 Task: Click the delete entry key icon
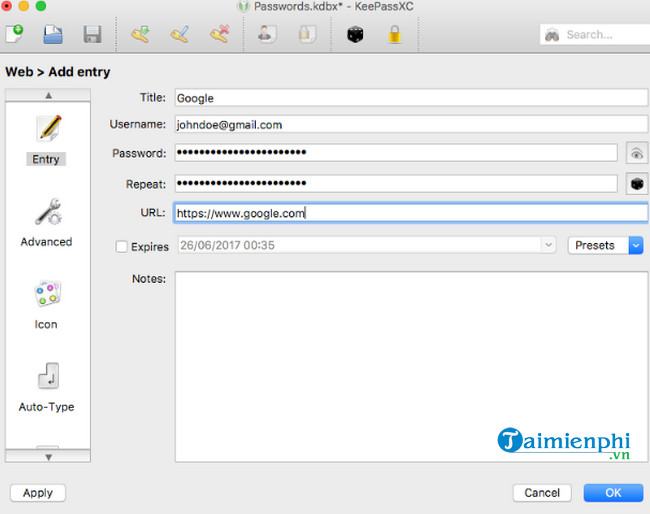point(219,35)
